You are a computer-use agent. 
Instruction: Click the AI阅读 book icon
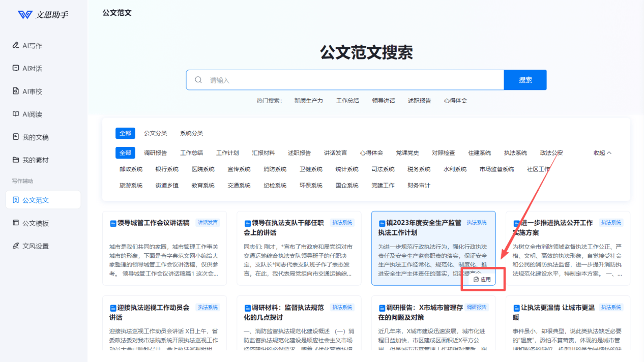16,114
